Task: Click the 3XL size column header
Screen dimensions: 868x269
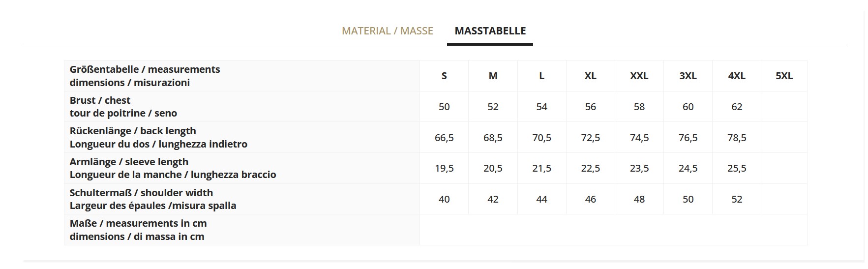Action: [x=688, y=76]
